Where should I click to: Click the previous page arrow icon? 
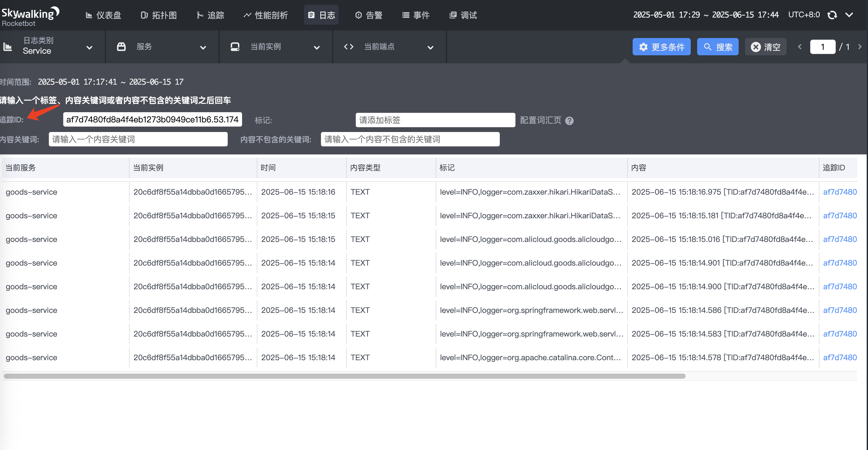click(800, 47)
